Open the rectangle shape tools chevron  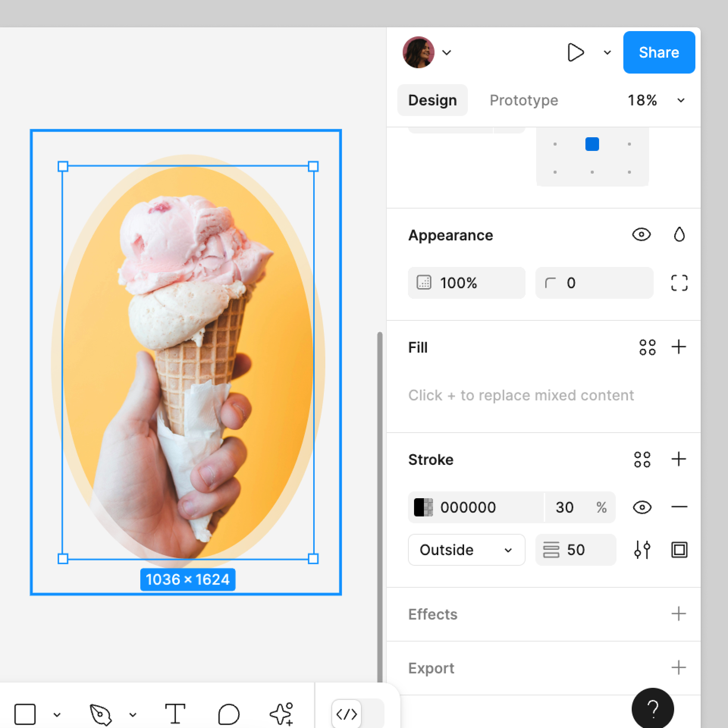click(x=57, y=715)
